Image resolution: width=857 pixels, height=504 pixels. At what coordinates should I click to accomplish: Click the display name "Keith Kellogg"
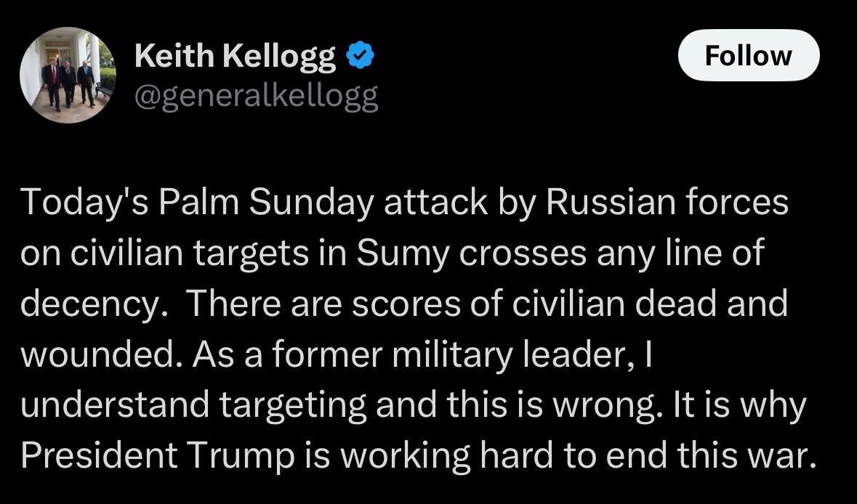[x=235, y=56]
